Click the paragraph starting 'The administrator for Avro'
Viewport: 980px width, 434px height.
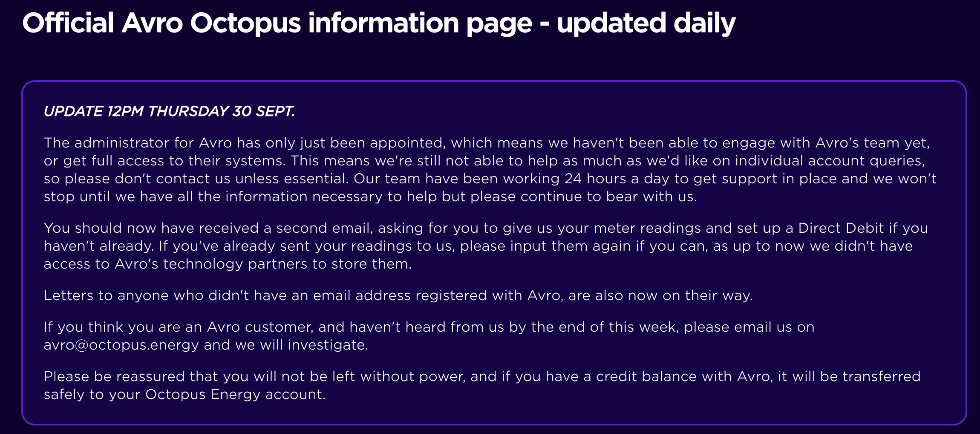tap(490, 169)
